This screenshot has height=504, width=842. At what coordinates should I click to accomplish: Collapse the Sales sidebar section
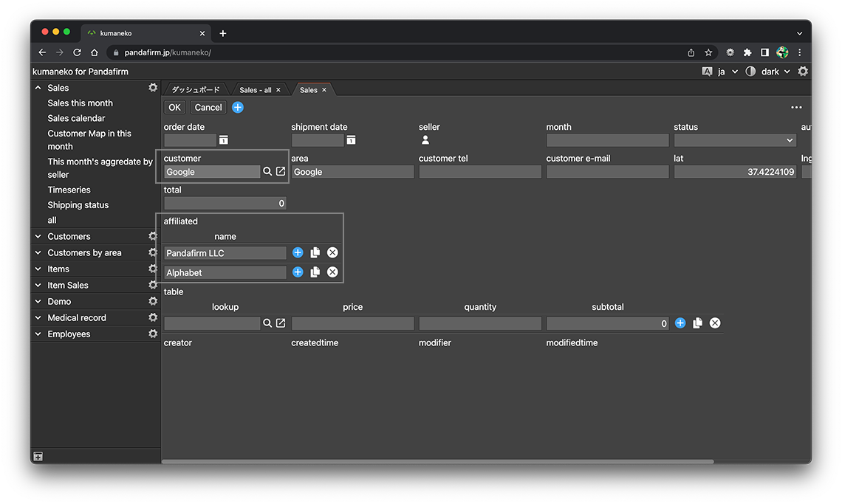pyautogui.click(x=38, y=88)
